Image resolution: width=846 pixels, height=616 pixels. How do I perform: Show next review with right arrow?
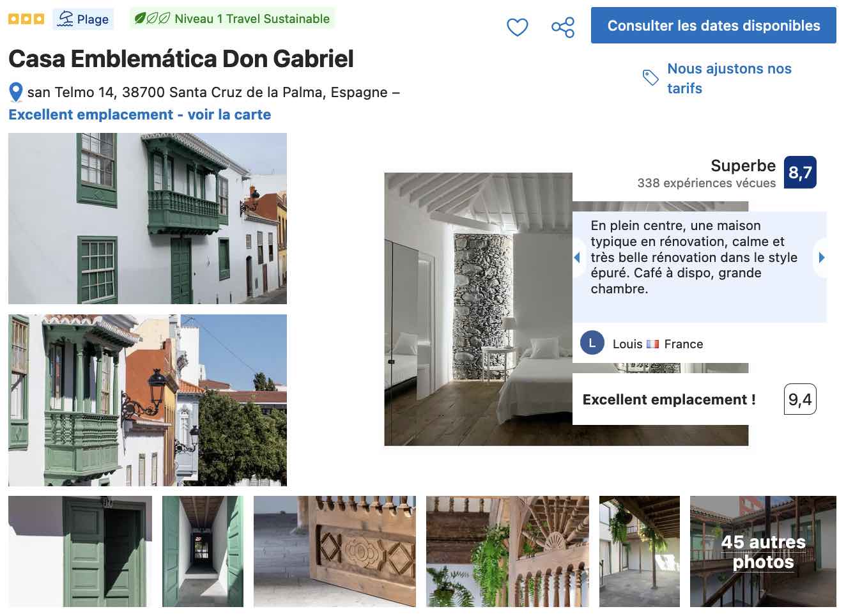[x=821, y=258]
